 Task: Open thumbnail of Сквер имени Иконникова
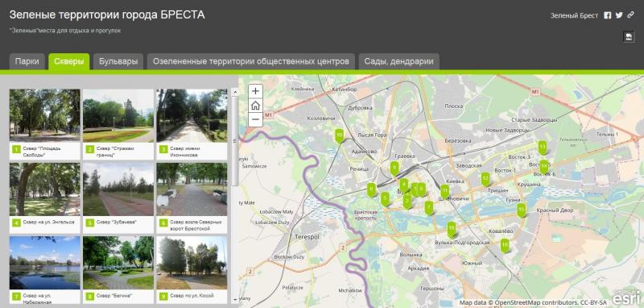(192, 115)
